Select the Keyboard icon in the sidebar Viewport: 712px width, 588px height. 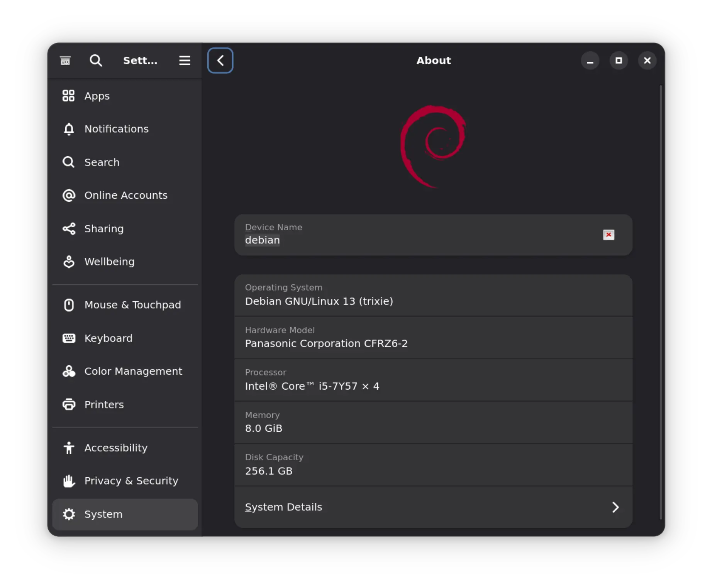[x=69, y=338]
